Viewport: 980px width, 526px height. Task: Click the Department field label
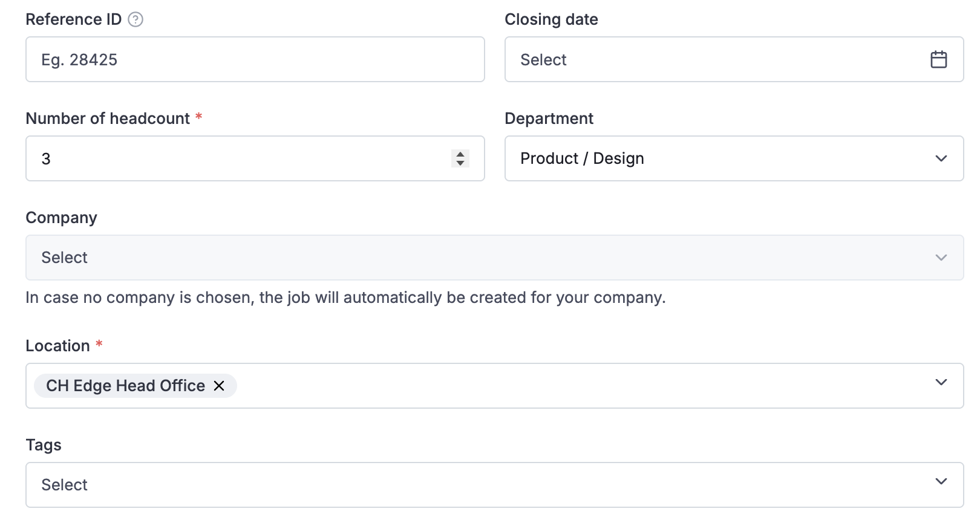[x=549, y=119]
